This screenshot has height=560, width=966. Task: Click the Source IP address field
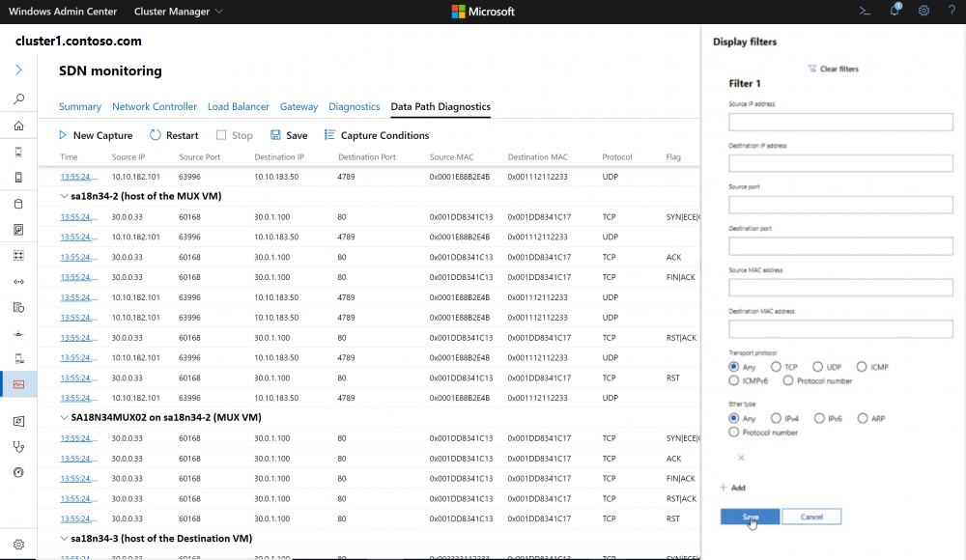coord(840,122)
